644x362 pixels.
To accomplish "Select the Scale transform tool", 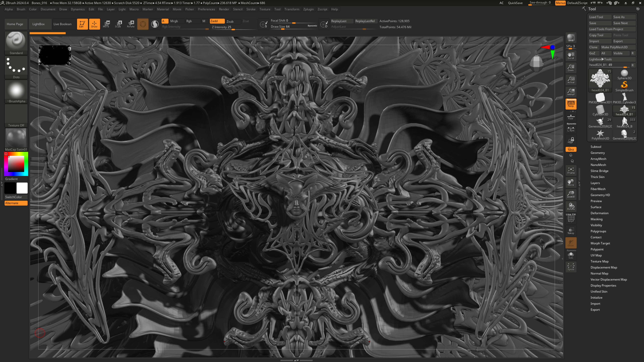I will coord(118,24).
